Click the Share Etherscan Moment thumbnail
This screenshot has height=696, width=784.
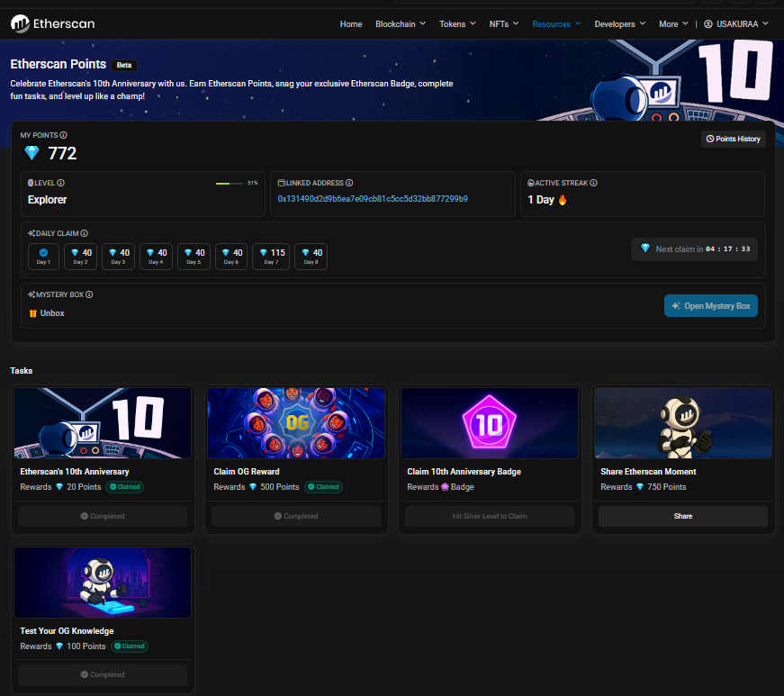coord(683,423)
